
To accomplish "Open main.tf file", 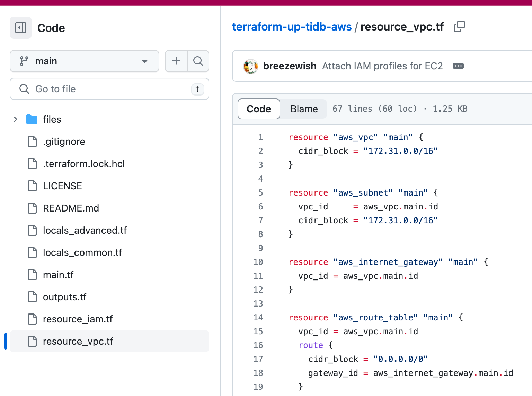I will pos(58,275).
